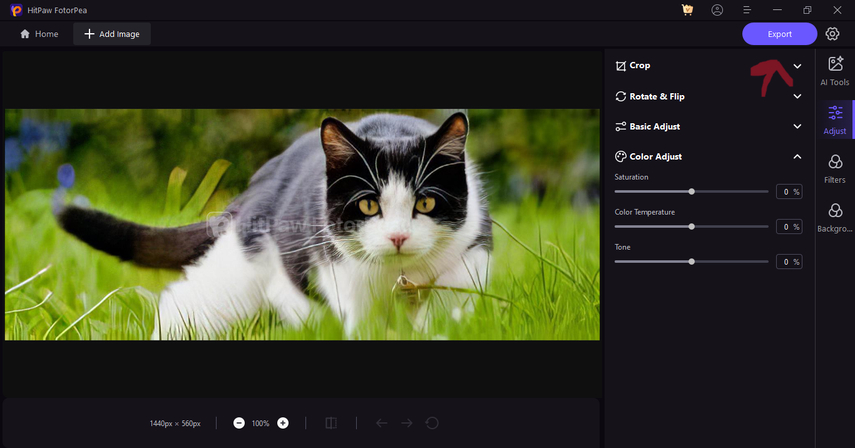Click the cat image on canvas
Image resolution: width=855 pixels, height=448 pixels.
click(x=302, y=225)
